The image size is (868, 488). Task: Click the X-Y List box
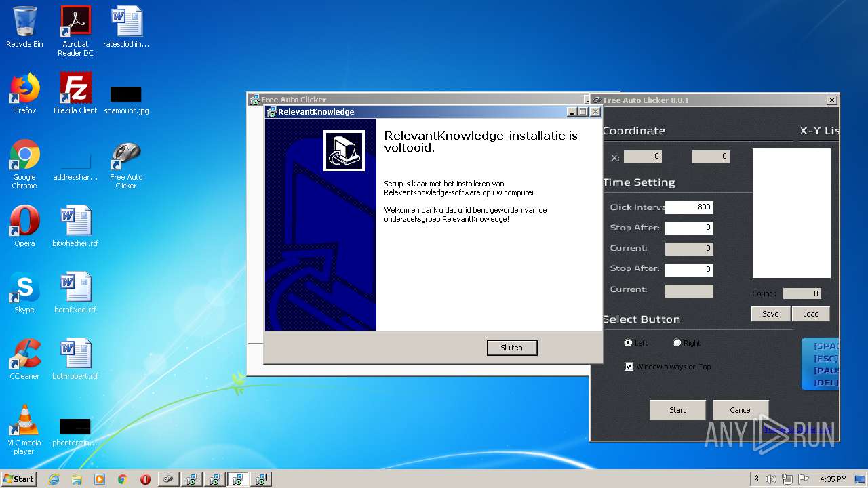coord(791,213)
